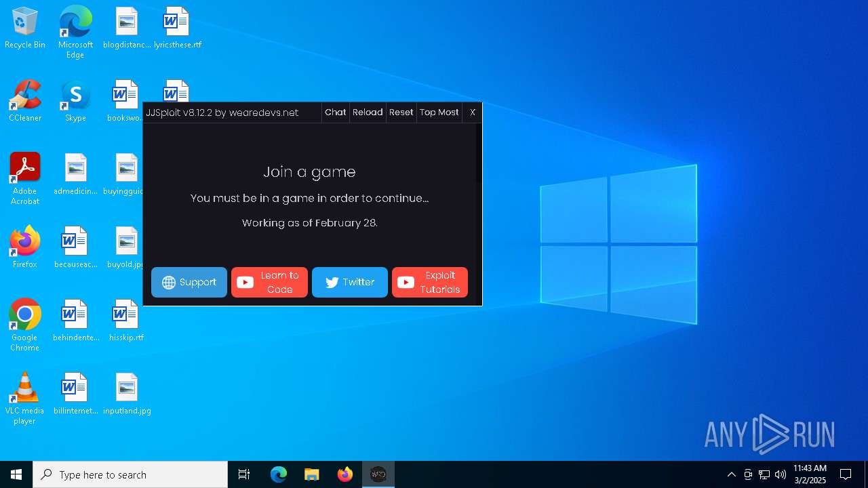Select inputland.jpg image icon
The width and height of the screenshot is (868, 488).
(x=127, y=394)
